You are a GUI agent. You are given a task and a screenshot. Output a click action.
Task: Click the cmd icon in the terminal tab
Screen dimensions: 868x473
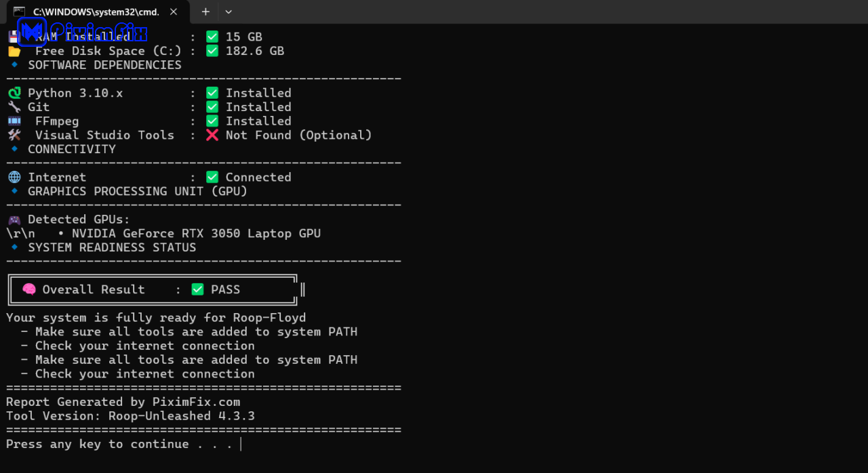(20, 12)
